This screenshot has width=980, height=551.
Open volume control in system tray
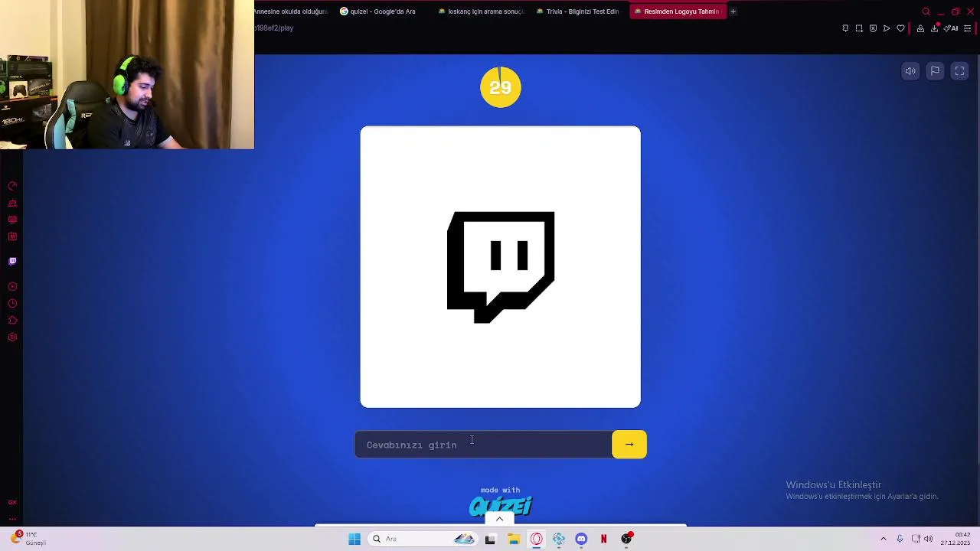[928, 539]
